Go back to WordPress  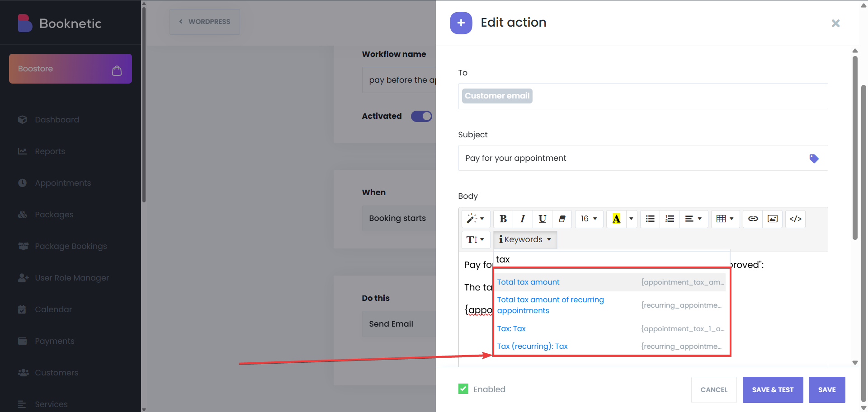click(x=205, y=22)
